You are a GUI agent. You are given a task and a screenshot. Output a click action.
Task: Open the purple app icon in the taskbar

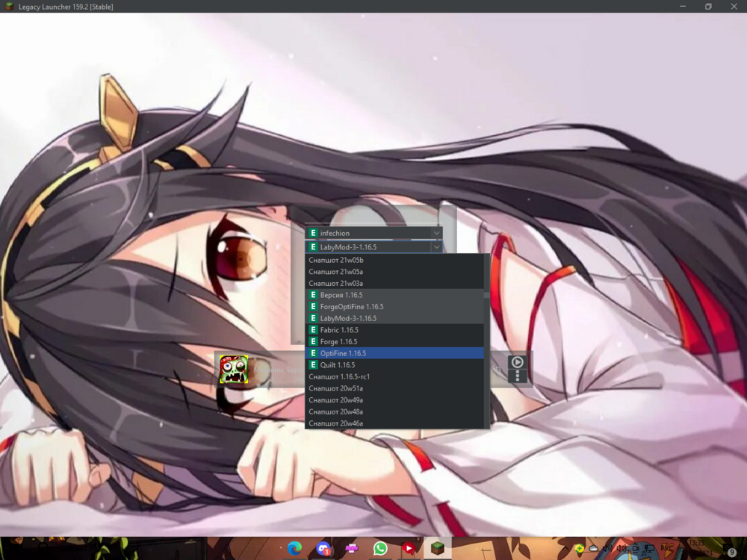352,549
